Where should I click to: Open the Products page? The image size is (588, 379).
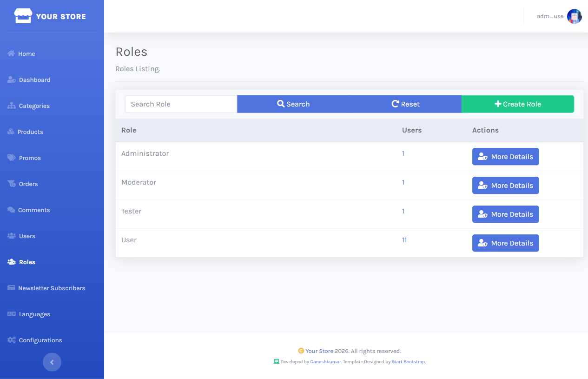point(52,132)
